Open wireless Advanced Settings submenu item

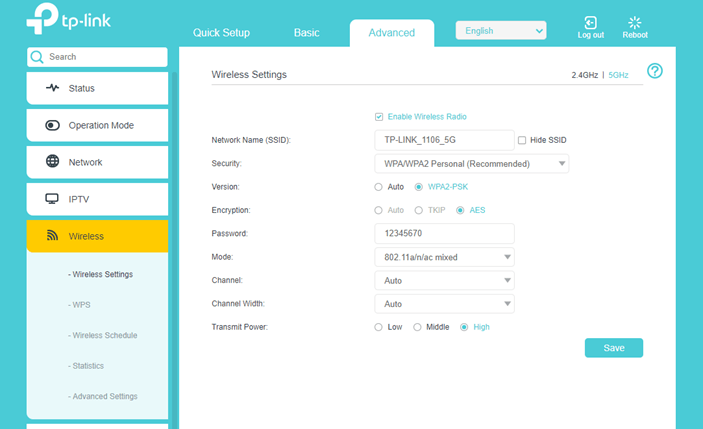click(103, 396)
